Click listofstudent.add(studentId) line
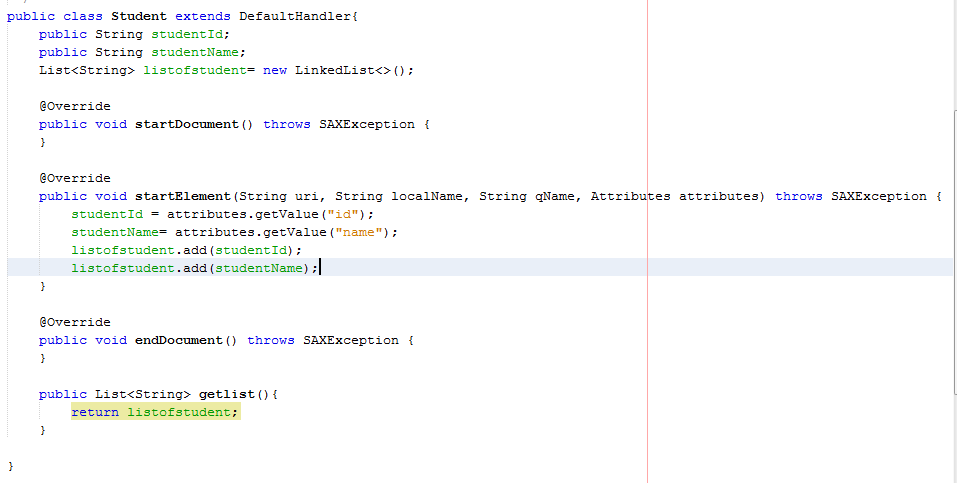Viewport: 957px width, 483px height. [x=187, y=250]
